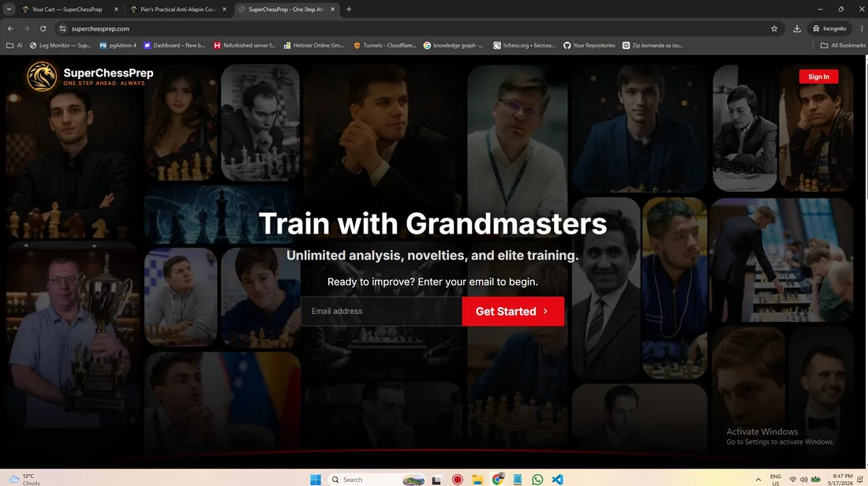Image resolution: width=868 pixels, height=486 pixels.
Task: Open the Incognito indicator
Action: pyautogui.click(x=829, y=28)
